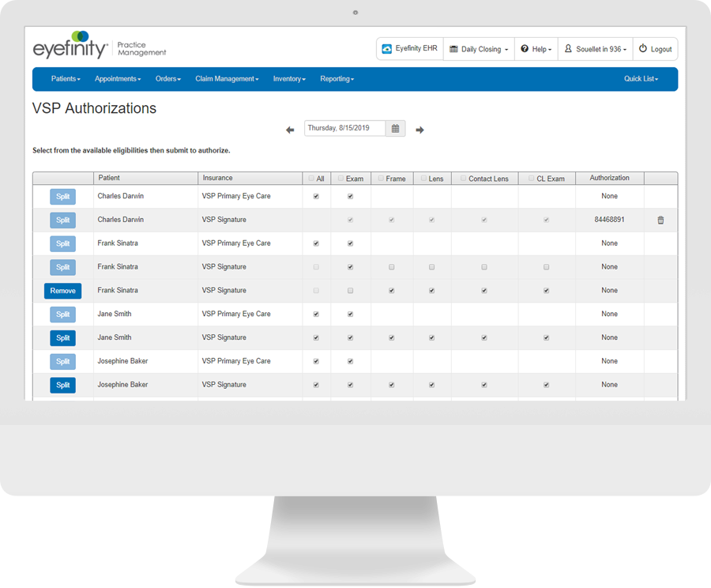Open the Reporting menu

click(337, 79)
